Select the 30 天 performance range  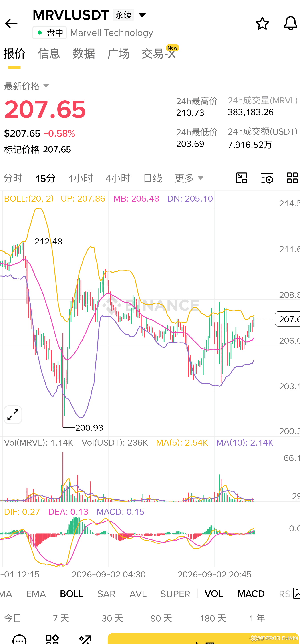click(113, 618)
